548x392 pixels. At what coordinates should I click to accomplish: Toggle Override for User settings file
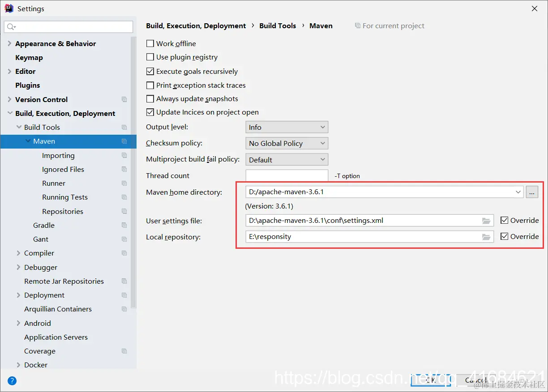click(505, 220)
